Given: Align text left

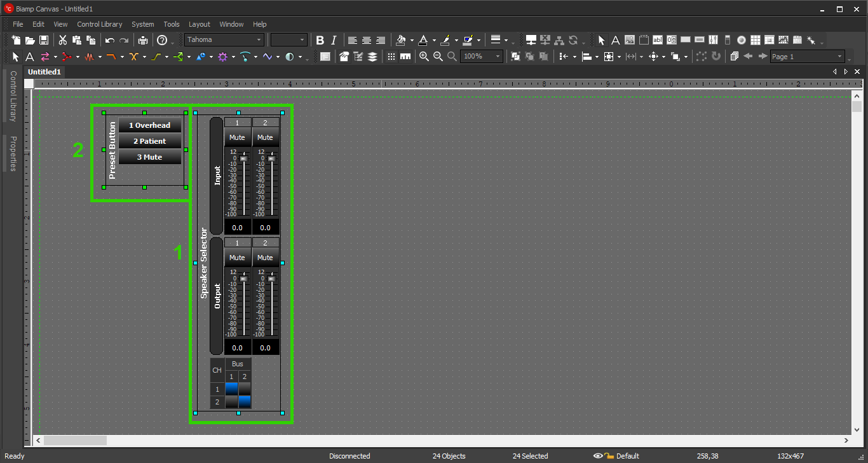Looking at the screenshot, I should coord(353,40).
